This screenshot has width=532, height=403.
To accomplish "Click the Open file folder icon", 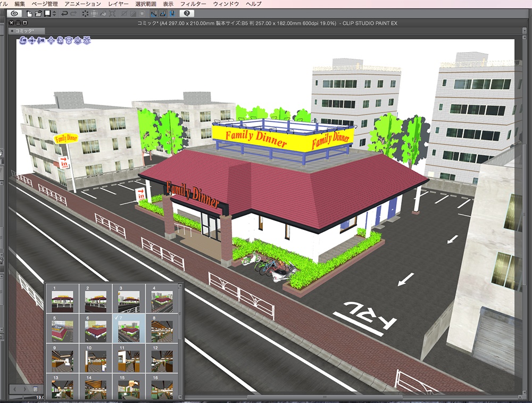I will point(38,14).
